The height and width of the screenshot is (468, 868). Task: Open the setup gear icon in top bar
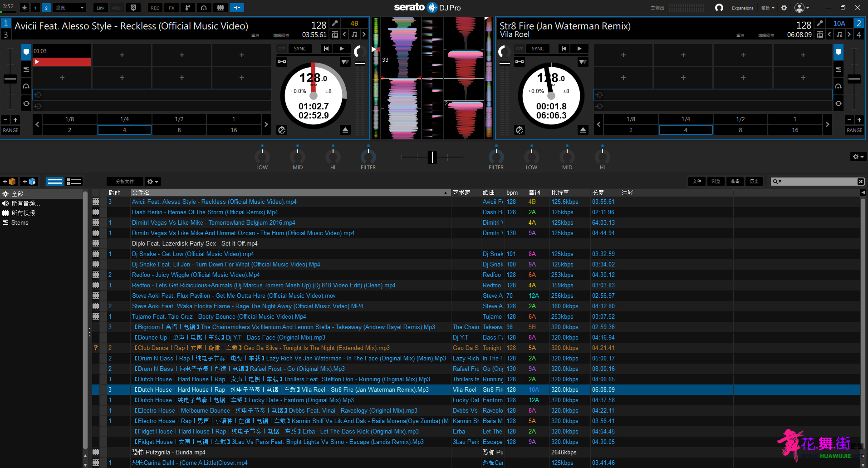coord(784,8)
